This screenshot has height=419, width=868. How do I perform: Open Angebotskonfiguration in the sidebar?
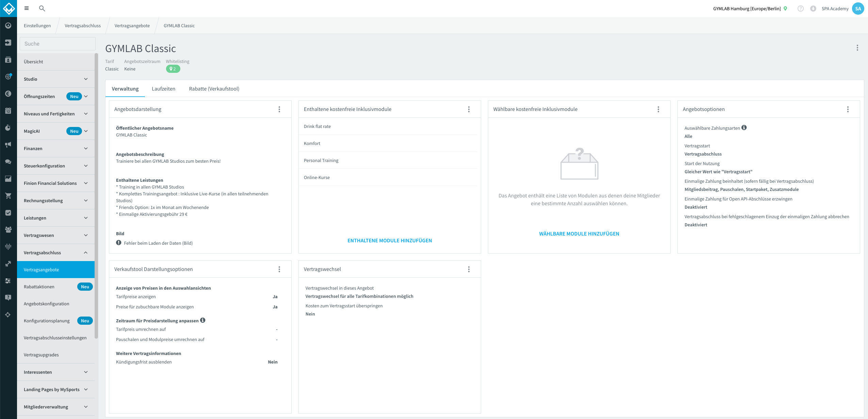(56, 304)
